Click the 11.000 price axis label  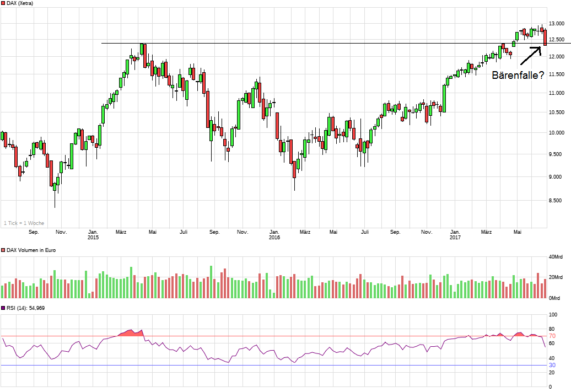click(557, 93)
